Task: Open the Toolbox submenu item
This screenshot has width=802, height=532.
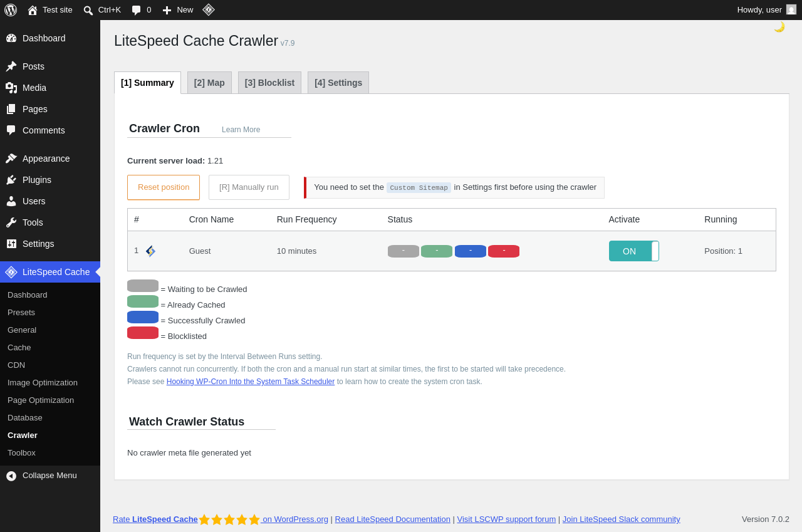Action: [x=21, y=453]
